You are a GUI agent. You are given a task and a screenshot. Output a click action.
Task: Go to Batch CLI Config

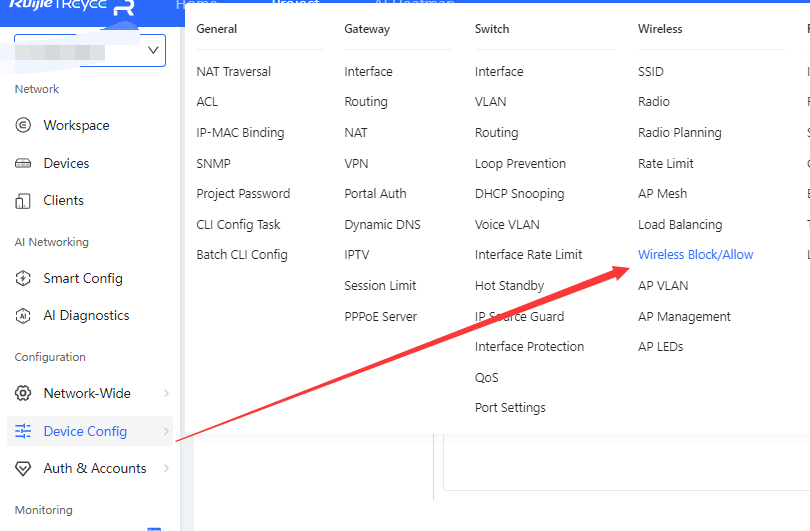[x=241, y=255]
